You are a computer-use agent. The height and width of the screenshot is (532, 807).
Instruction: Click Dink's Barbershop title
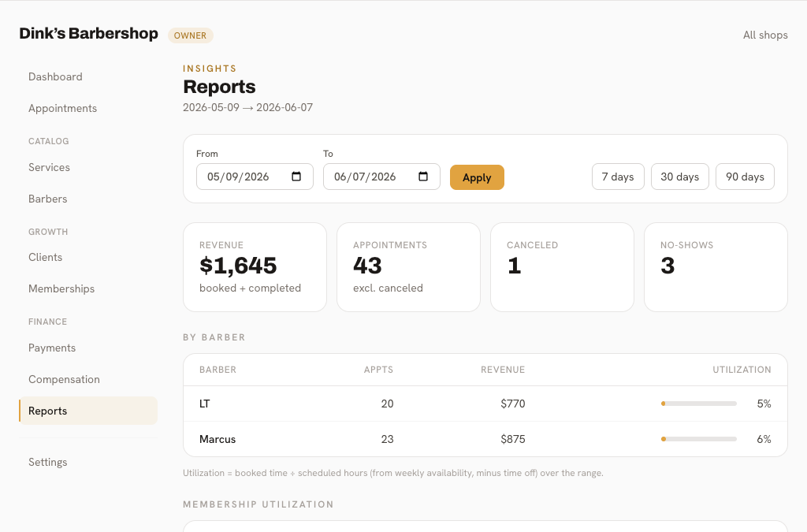[88, 33]
